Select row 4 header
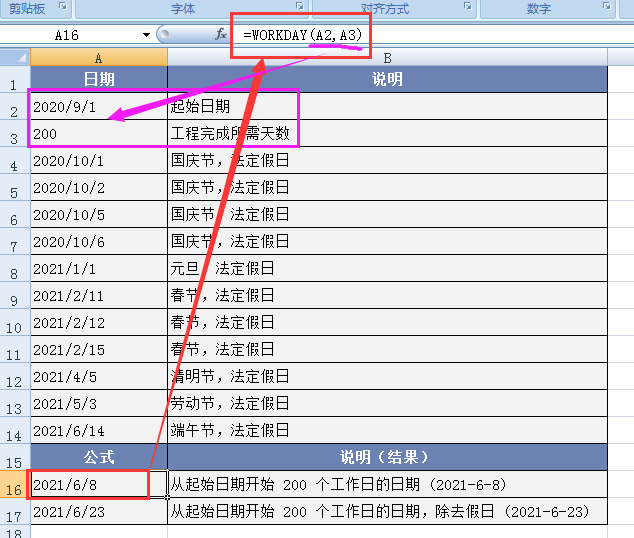The width and height of the screenshot is (634, 538). point(15,161)
